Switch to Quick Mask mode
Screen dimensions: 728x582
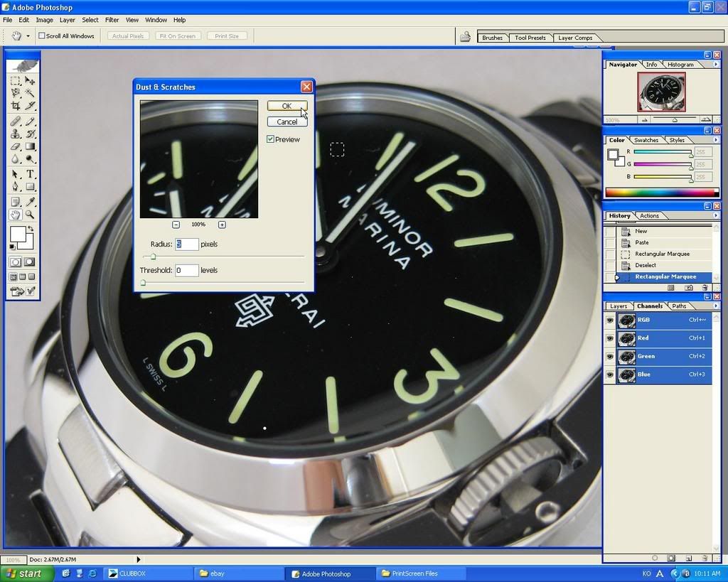pyautogui.click(x=29, y=262)
